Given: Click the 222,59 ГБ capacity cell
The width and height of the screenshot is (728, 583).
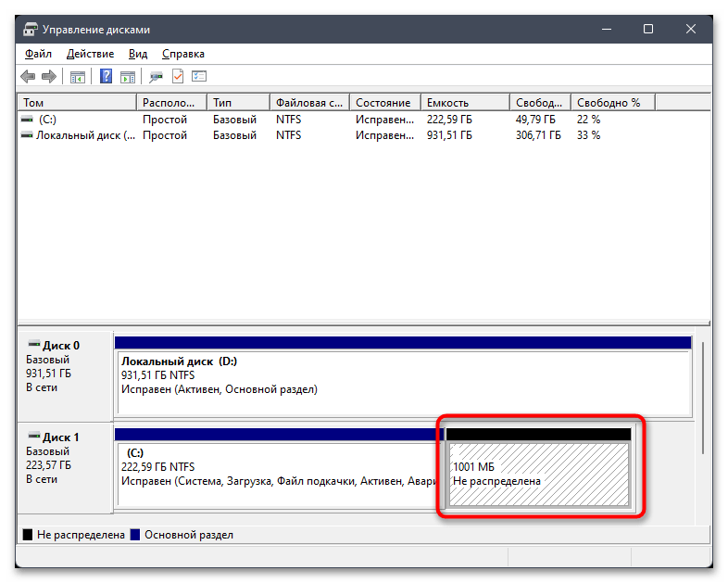Looking at the screenshot, I should tap(449, 120).
